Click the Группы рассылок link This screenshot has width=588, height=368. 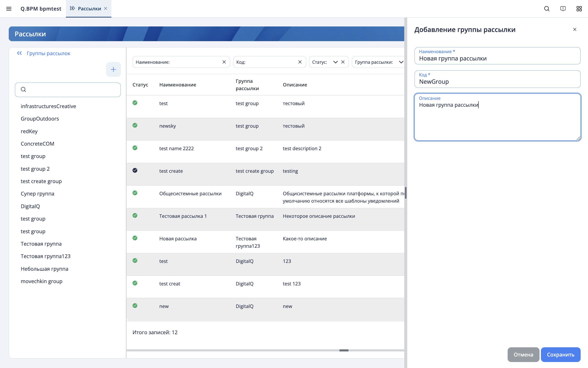coord(48,53)
